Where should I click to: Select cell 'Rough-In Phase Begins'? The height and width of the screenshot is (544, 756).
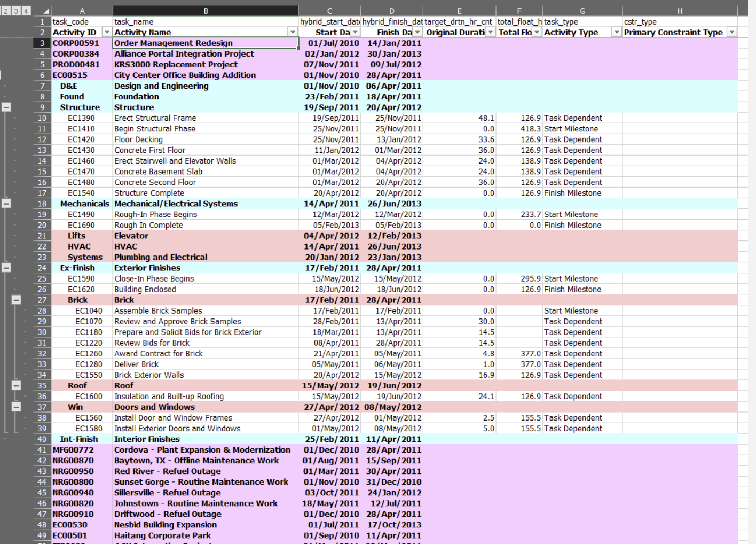pyautogui.click(x=206, y=214)
